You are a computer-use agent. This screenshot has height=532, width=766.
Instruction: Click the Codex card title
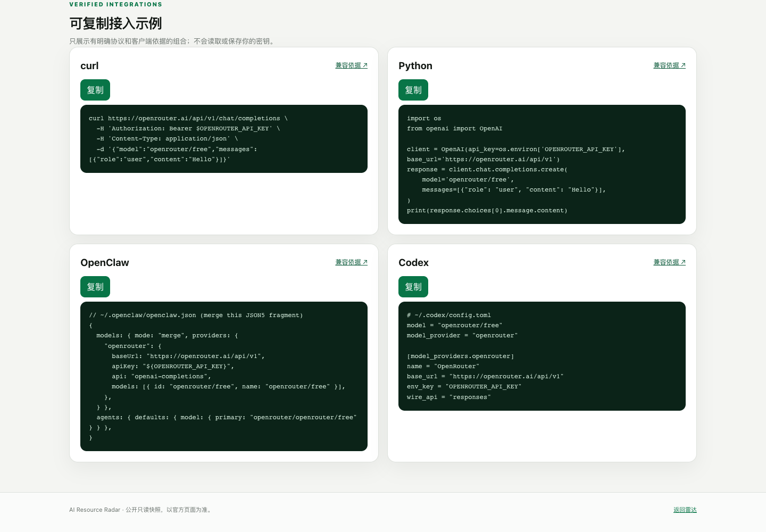pos(413,263)
